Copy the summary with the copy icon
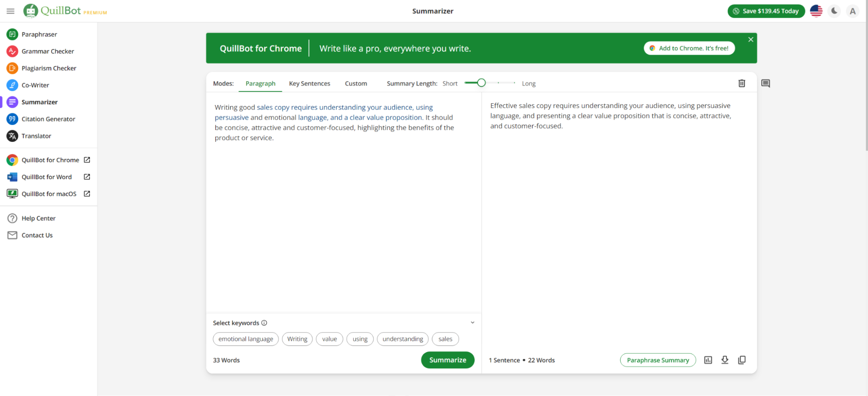The image size is (868, 396). point(742,360)
